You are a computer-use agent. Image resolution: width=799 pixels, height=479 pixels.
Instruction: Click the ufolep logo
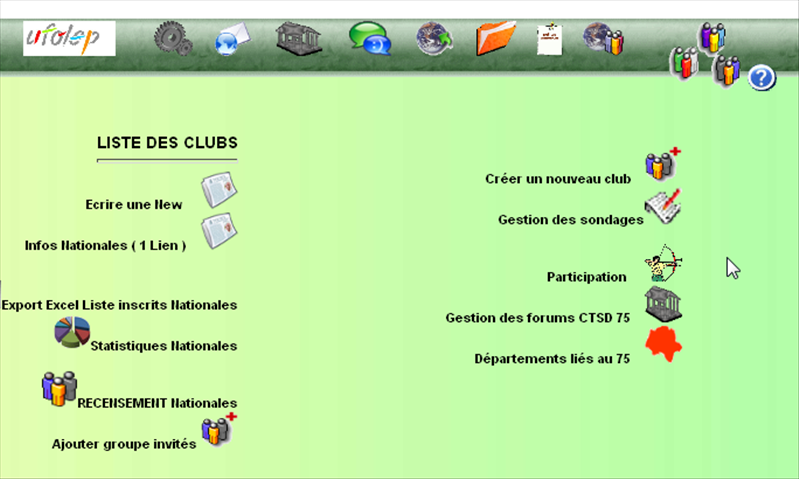[x=69, y=38]
